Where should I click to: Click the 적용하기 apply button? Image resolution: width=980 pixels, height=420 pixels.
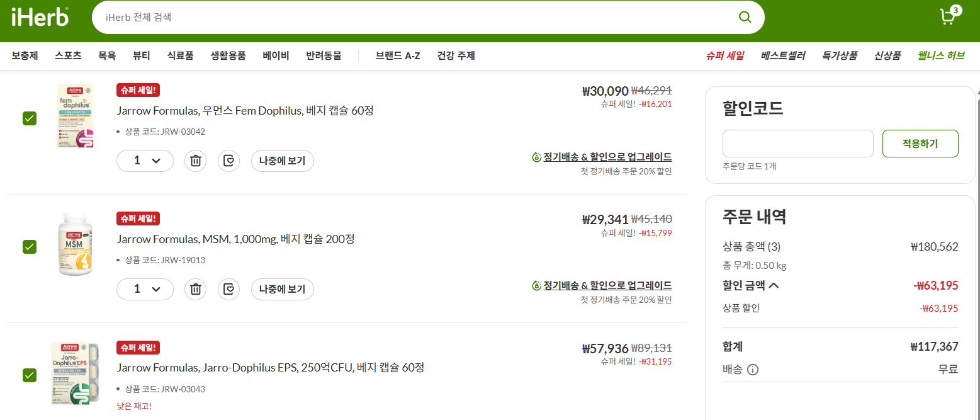click(920, 144)
